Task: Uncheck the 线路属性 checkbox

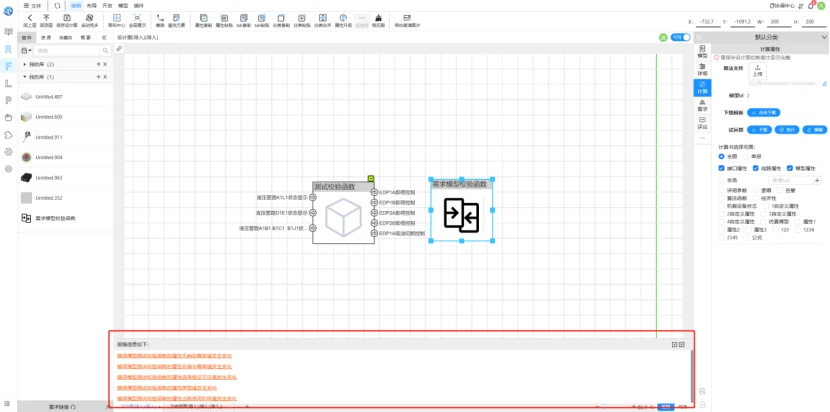Action: click(756, 168)
